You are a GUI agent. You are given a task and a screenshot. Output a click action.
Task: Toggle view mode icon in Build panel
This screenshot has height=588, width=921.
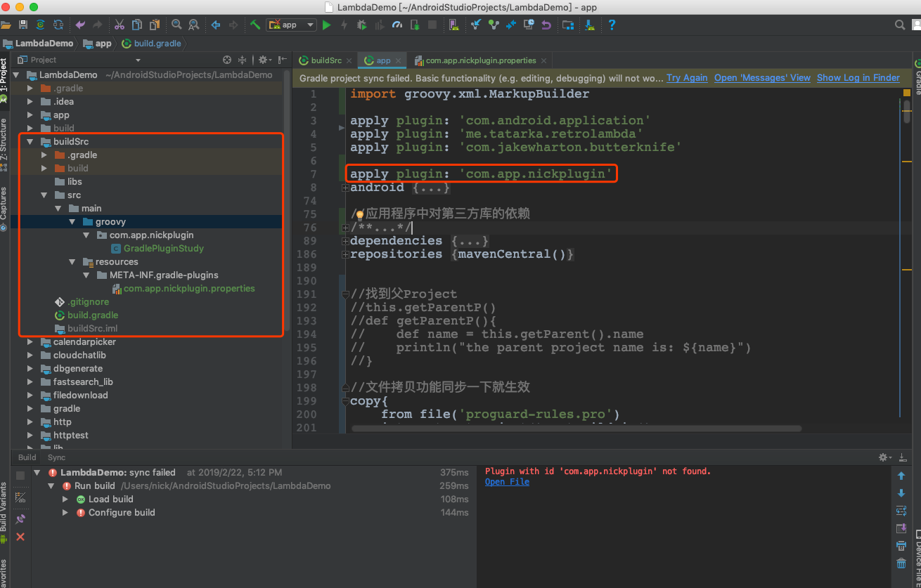pyautogui.click(x=20, y=497)
